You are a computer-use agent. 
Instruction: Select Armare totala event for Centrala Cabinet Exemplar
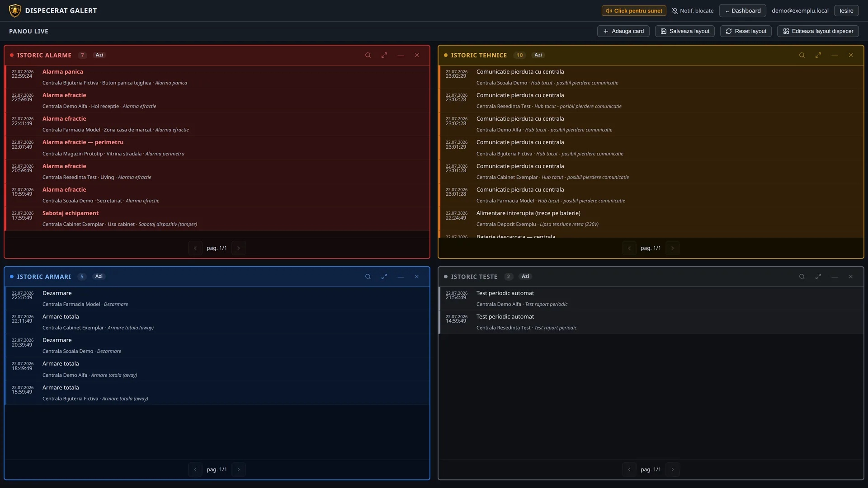click(x=217, y=322)
